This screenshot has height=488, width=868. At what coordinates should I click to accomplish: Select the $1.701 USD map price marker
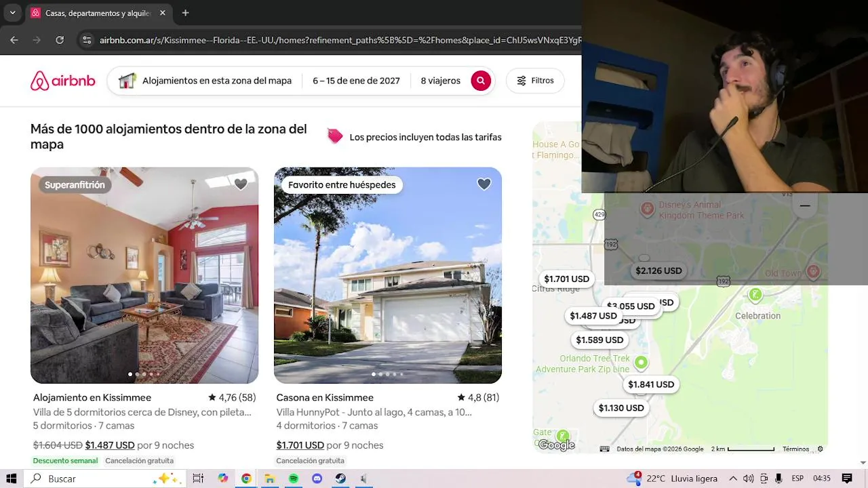click(x=566, y=279)
